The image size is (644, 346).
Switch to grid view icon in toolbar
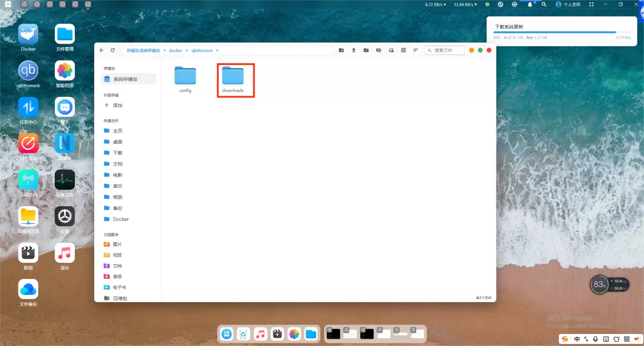tap(403, 50)
